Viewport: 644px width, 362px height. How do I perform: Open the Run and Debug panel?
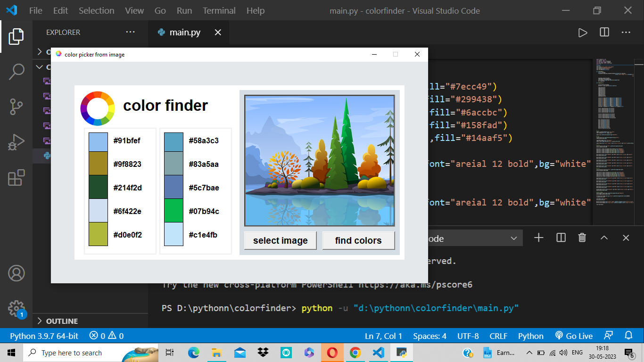[x=17, y=141]
